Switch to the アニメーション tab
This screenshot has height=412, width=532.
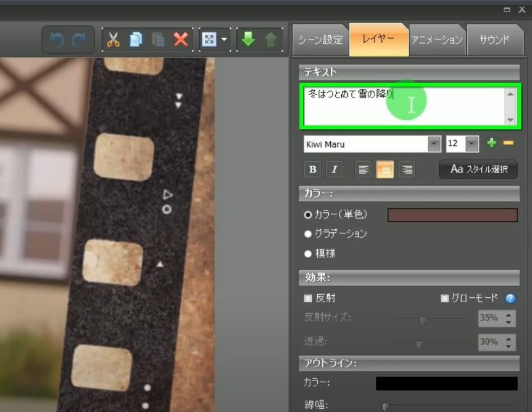[x=436, y=40]
